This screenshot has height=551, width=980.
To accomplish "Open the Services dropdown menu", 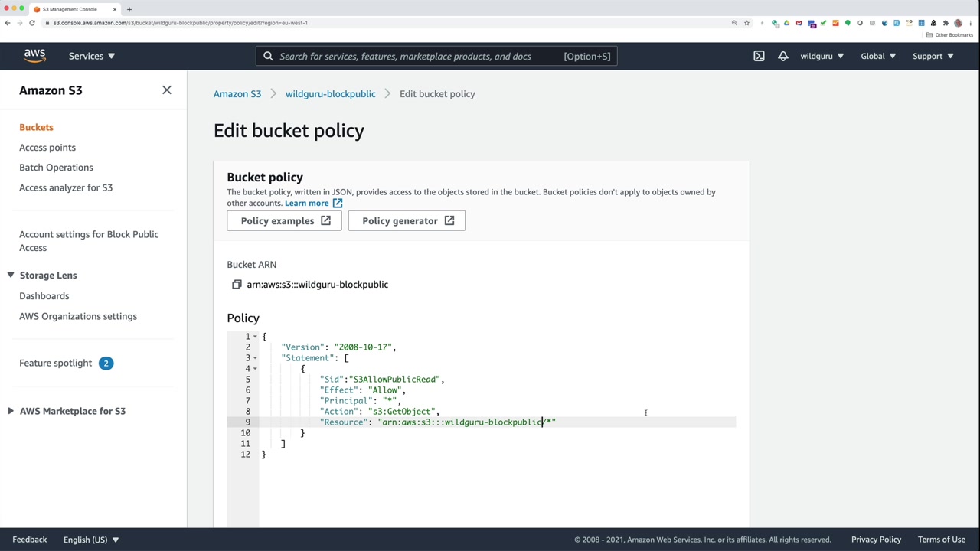I will [x=91, y=56].
